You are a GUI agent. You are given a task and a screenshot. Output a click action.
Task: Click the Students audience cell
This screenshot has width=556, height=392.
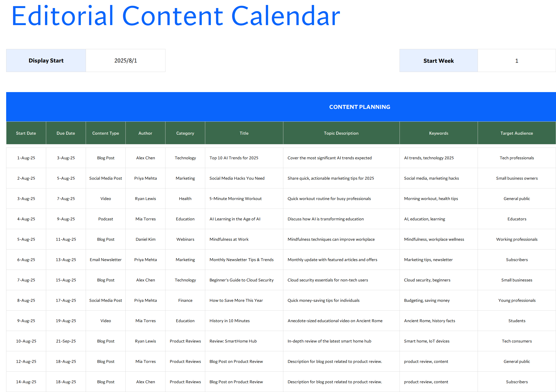[x=517, y=321]
